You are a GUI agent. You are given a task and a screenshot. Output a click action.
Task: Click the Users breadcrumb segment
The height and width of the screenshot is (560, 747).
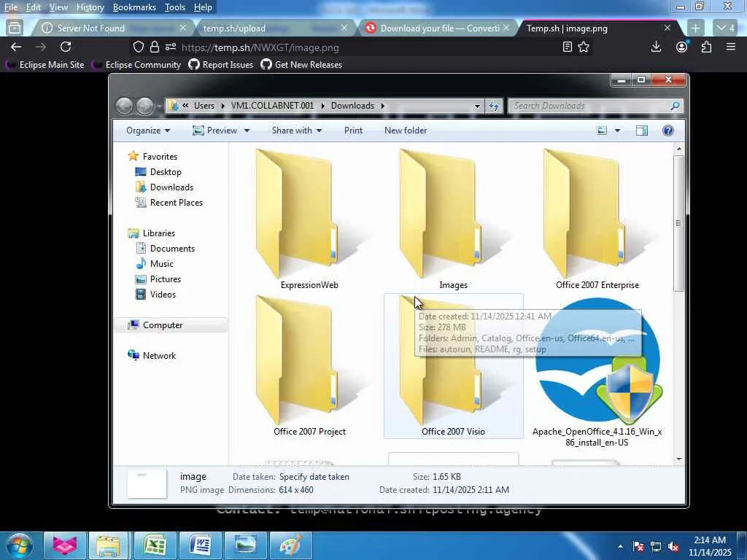[204, 106]
